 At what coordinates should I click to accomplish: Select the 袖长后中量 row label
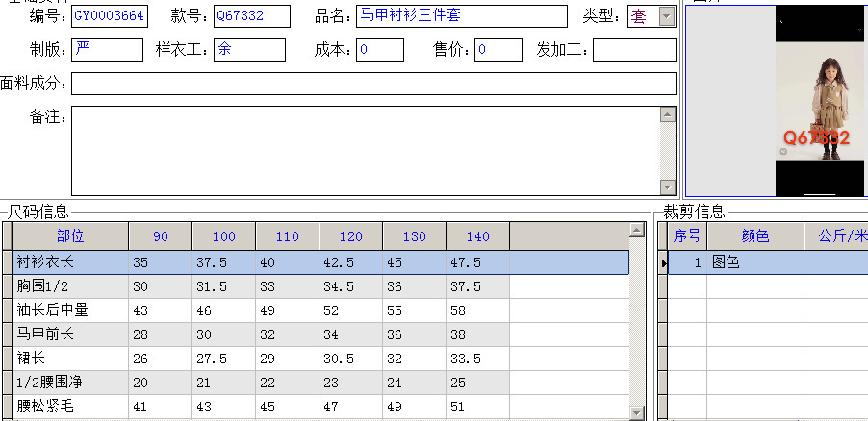[x=71, y=310]
